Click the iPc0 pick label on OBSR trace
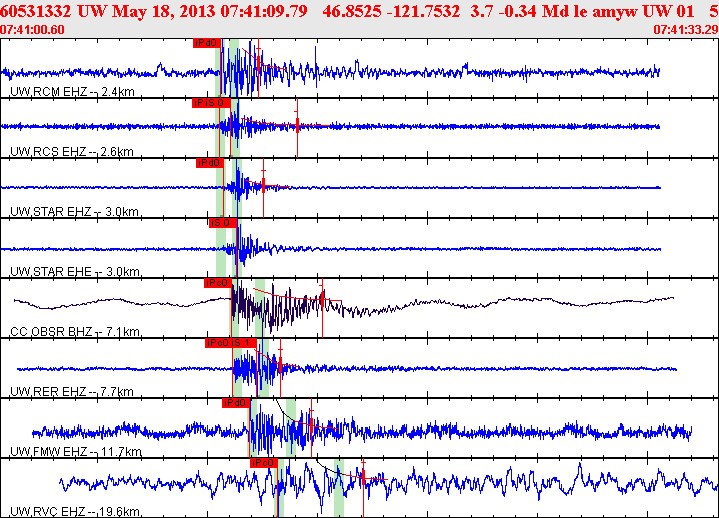719x518 pixels. (217, 283)
